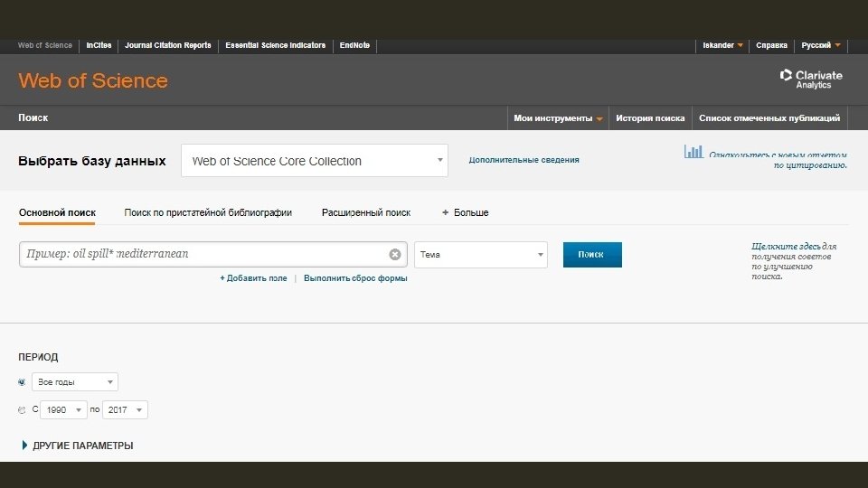This screenshot has width=868, height=488.
Task: Click the Добавить поле link
Action: 253,278
